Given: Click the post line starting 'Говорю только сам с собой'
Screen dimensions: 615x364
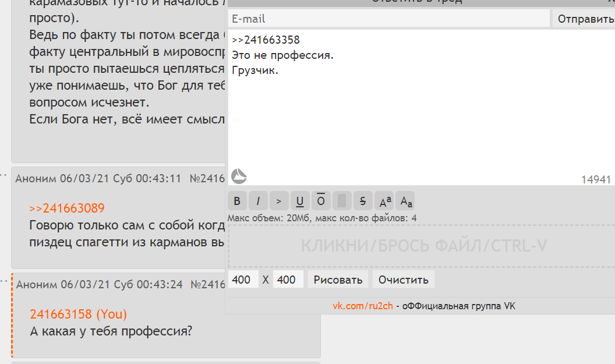Looking at the screenshot, I should [x=127, y=225].
